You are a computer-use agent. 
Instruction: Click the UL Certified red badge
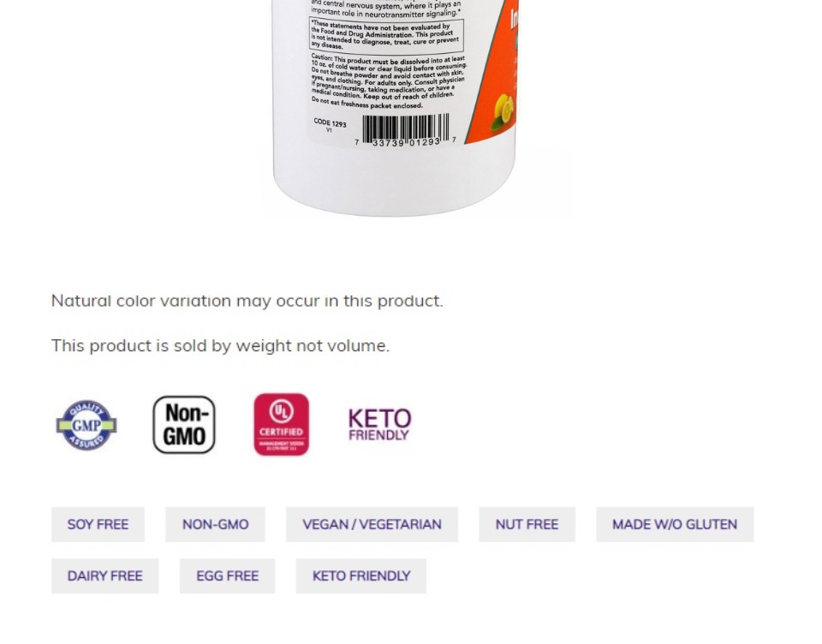pos(282,424)
